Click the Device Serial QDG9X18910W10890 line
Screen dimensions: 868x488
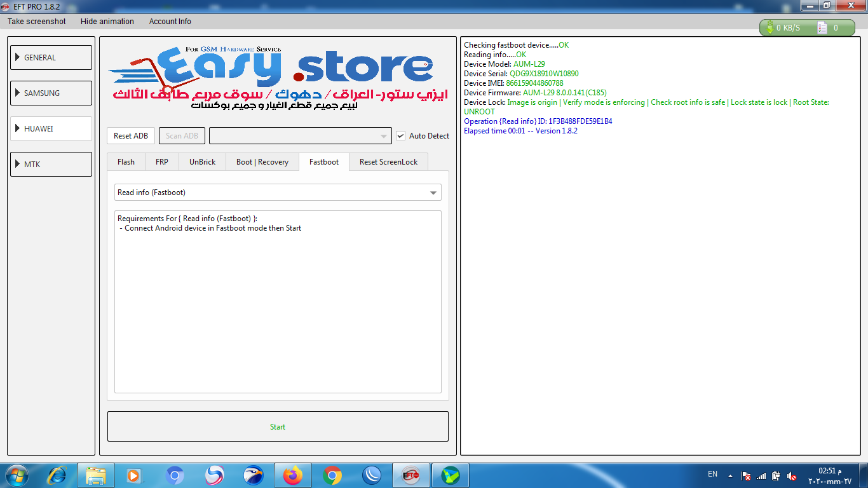[x=521, y=74]
